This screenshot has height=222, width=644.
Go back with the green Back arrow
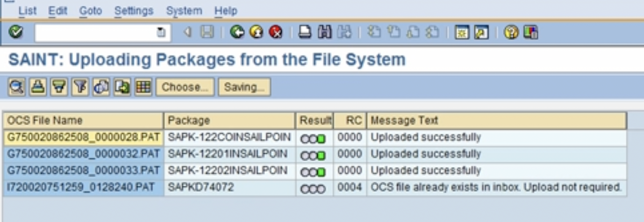coord(237,32)
